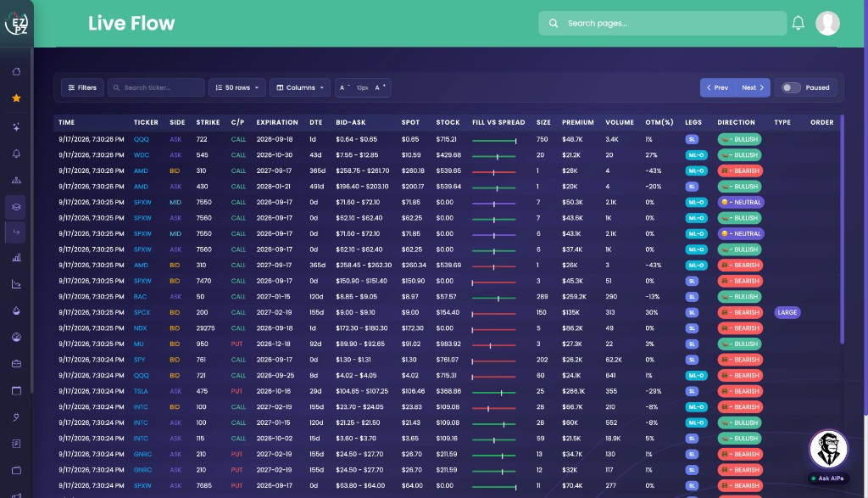Focus the Search pages field
This screenshot has height=498, width=868.
point(663,23)
